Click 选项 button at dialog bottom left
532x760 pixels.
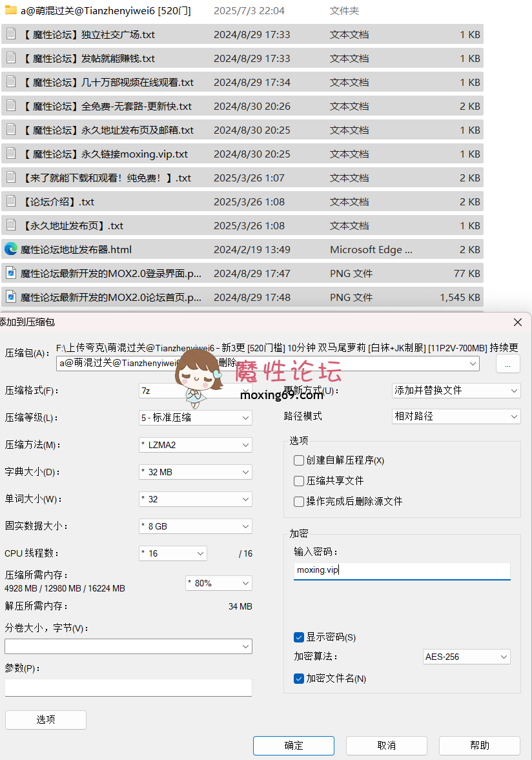pyautogui.click(x=46, y=720)
